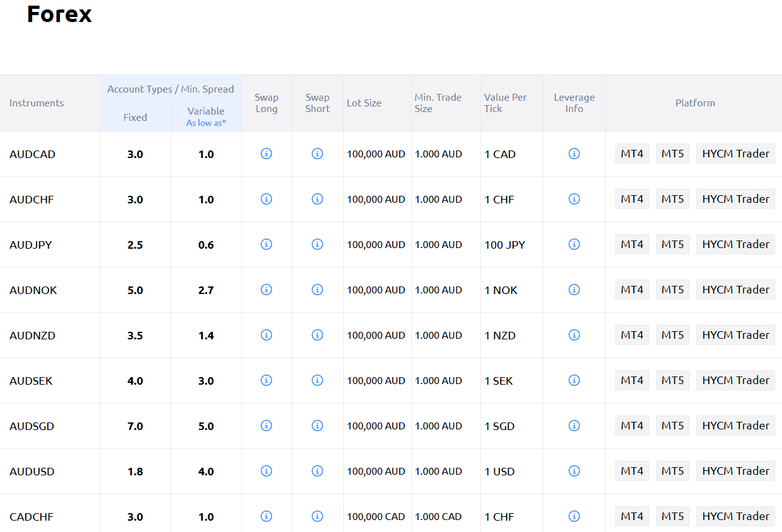Open HYCM Trader for AUDUSD
This screenshot has height=532, width=782.
(x=735, y=471)
